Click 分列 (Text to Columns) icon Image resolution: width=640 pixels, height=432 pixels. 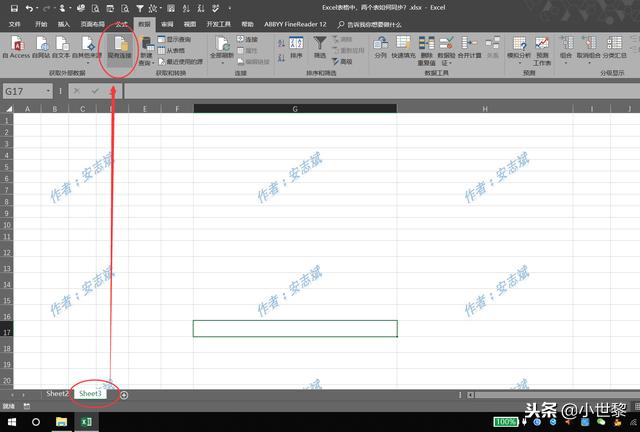(380, 47)
